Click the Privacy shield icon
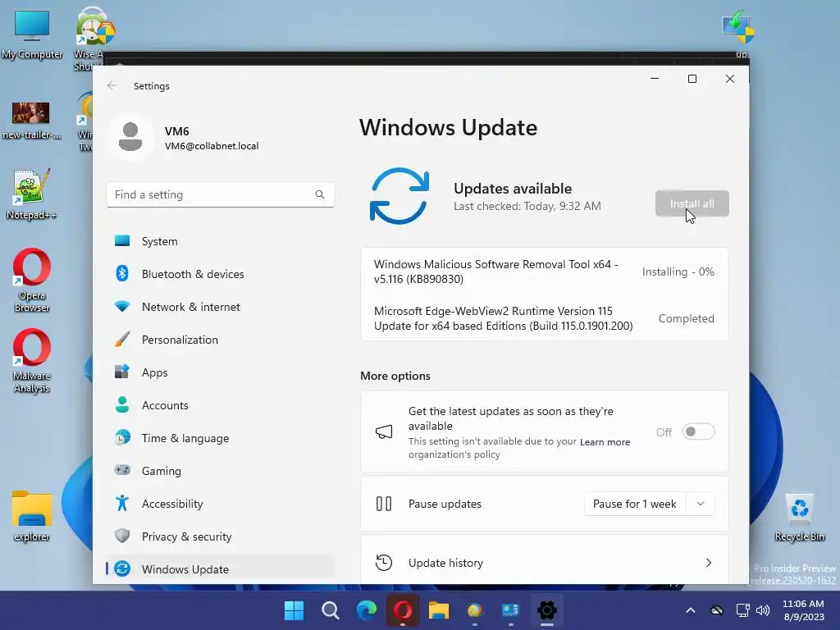This screenshot has width=840, height=630. 122,536
